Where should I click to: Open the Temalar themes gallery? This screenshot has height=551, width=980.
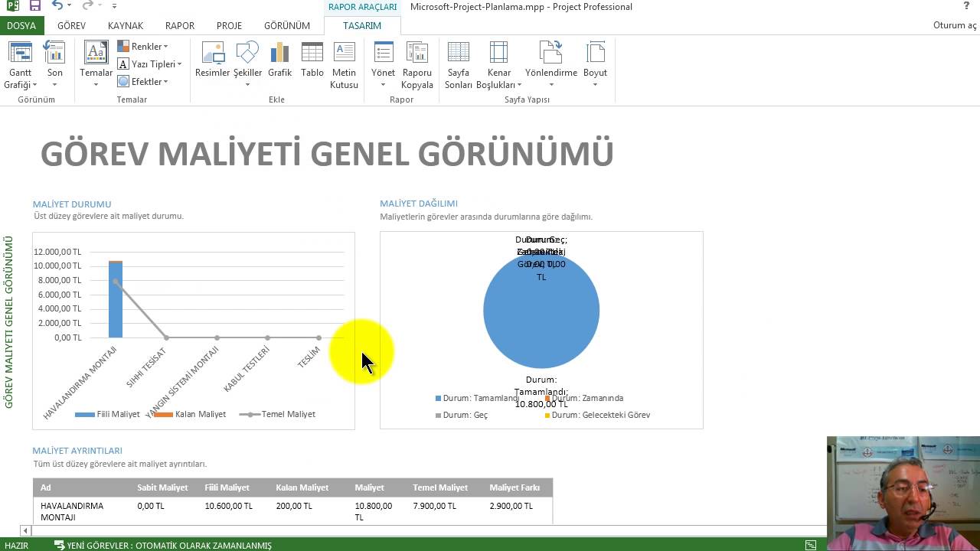click(x=96, y=65)
